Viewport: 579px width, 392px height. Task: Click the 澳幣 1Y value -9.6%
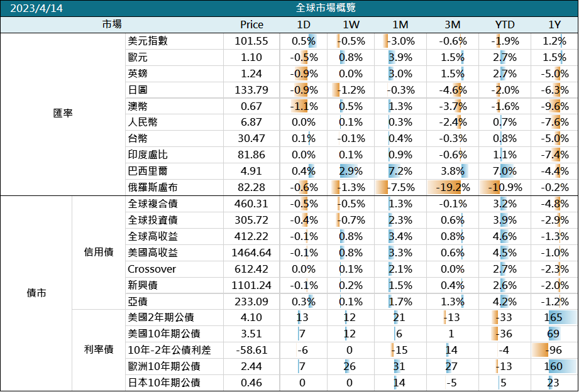[x=554, y=106]
